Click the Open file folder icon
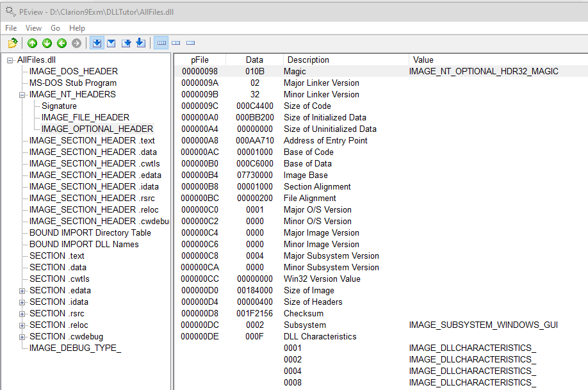 pos(12,43)
